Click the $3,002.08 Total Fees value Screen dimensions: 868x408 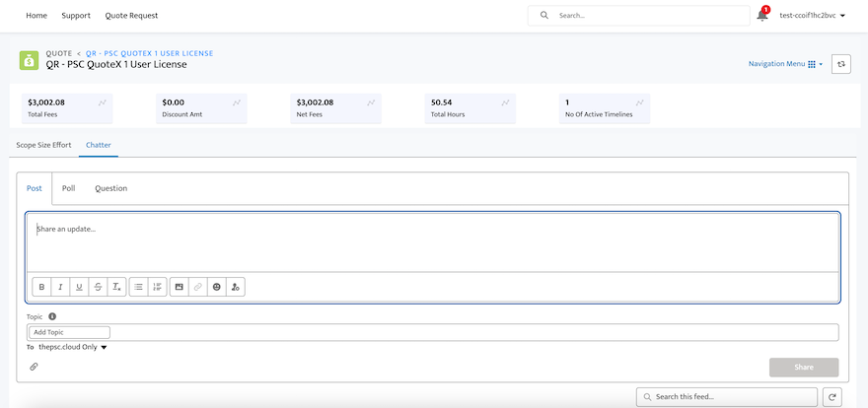pos(46,102)
